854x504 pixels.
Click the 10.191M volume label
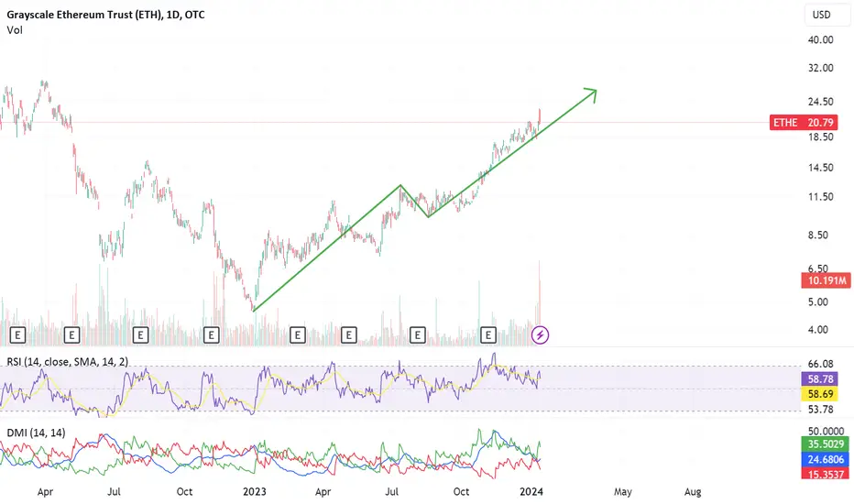point(827,280)
